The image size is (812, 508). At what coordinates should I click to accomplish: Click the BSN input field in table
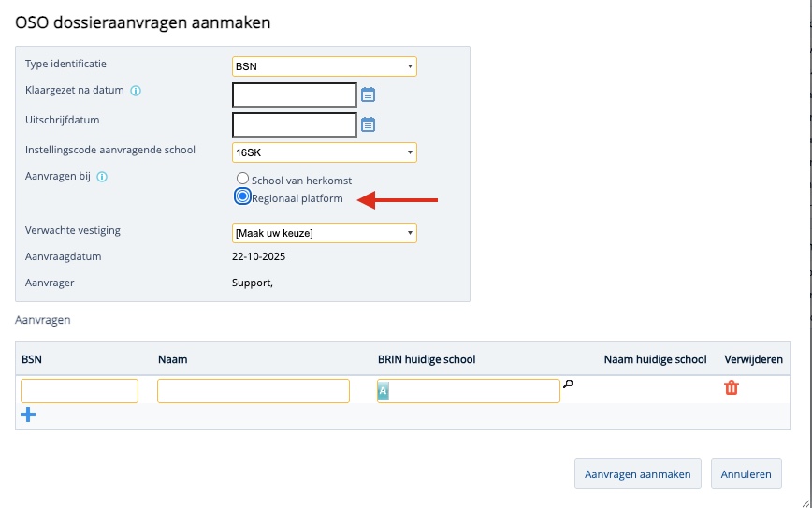(x=80, y=391)
